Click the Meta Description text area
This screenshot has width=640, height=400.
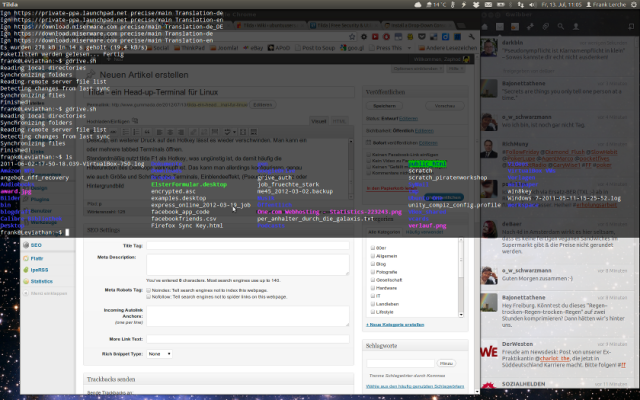click(248, 264)
